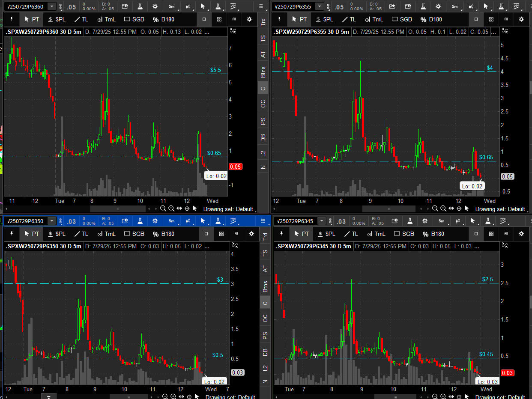The image size is (532, 399).
Task: Open the L2 sidebar tab beside P6360 chart
Action: [x=263, y=153]
